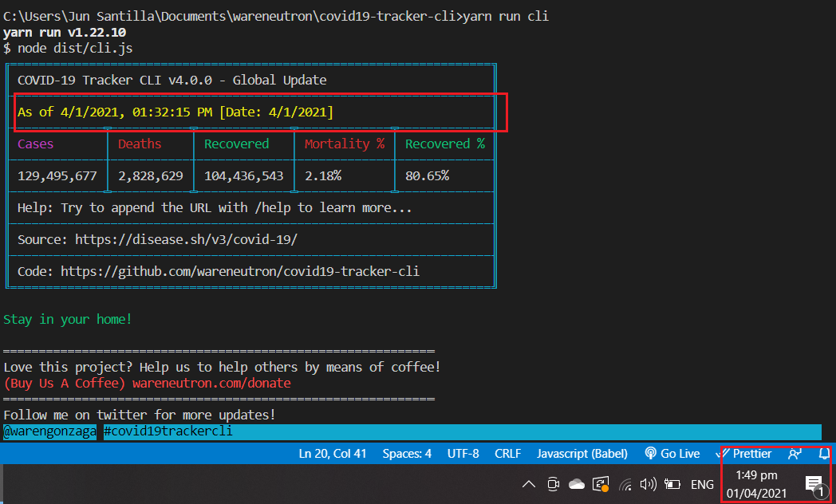
Task: Open the feedback icon in status bar
Action: (795, 454)
